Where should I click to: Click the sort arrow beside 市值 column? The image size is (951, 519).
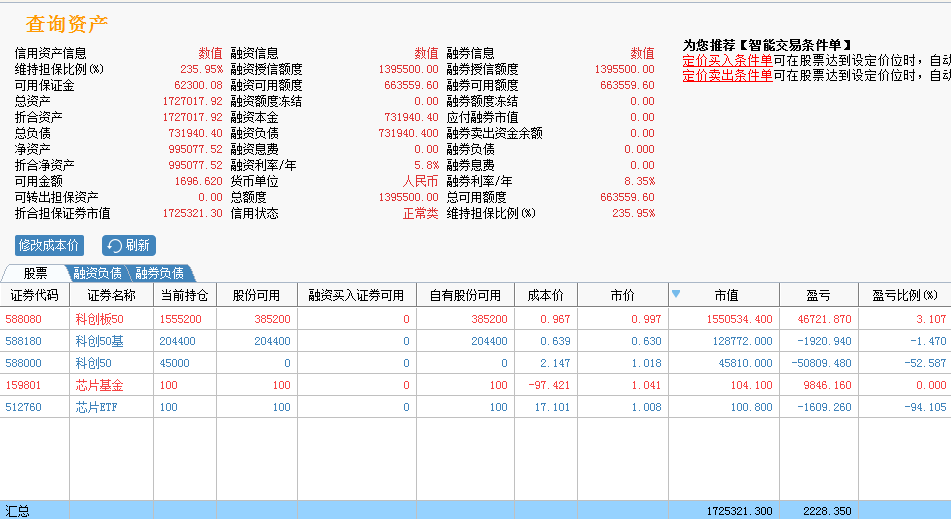(x=676, y=294)
